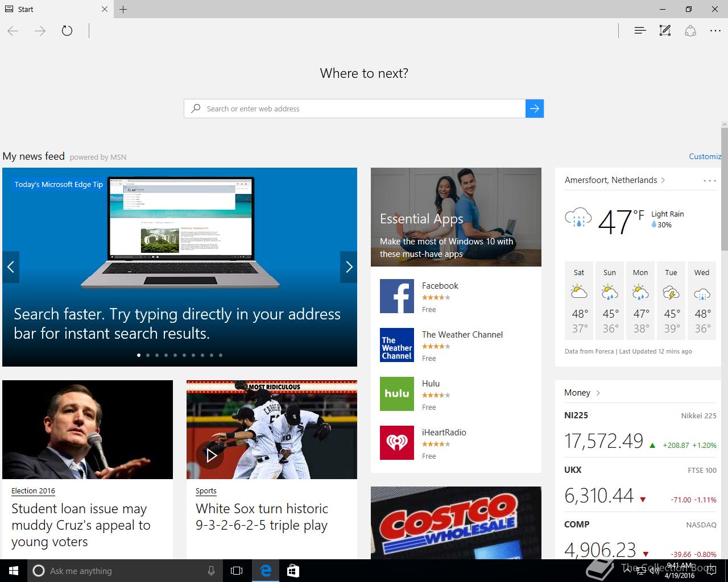Select the last carousel dot indicator
728x582 pixels.
(x=221, y=355)
